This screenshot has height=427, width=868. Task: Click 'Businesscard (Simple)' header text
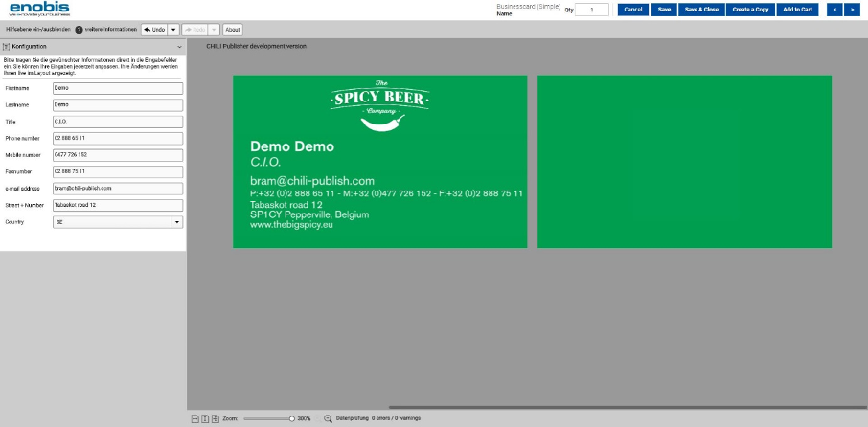[x=529, y=6]
